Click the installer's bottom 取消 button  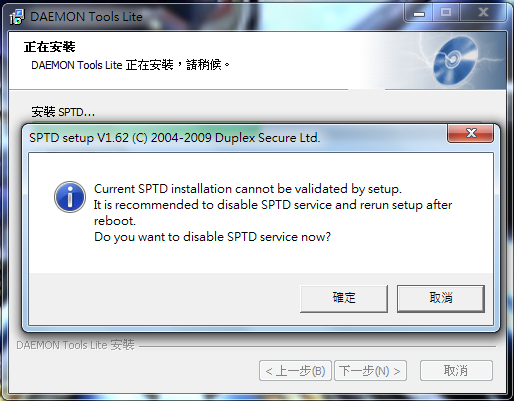tap(456, 370)
